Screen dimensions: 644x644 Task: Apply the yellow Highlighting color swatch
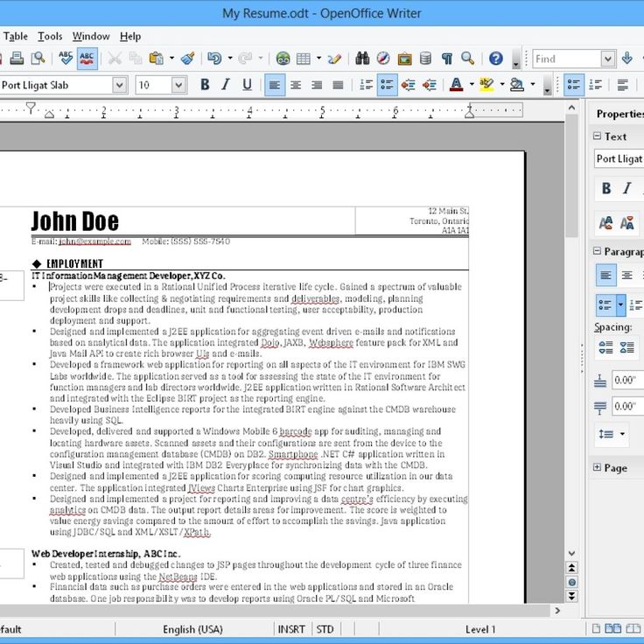pos(486,85)
